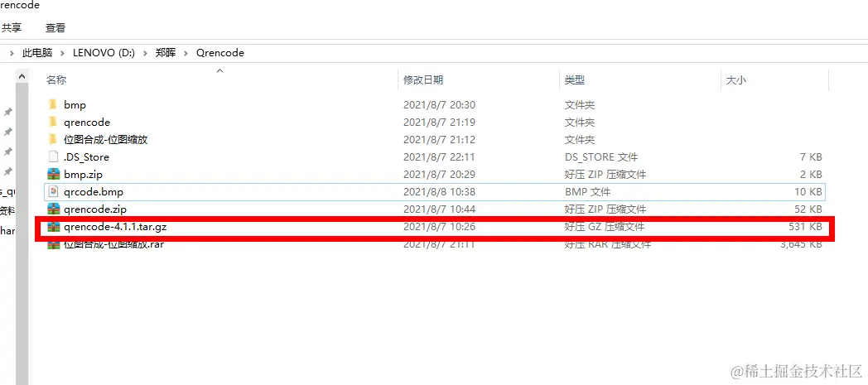Screen dimensions: 868x385
Task: Sort by 修改日期 column header
Action: click(x=423, y=80)
